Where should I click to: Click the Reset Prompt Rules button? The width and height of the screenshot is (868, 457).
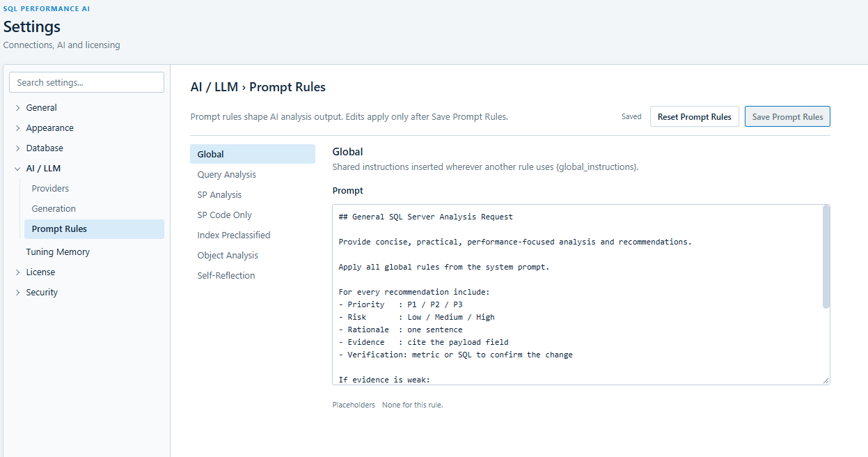tap(695, 116)
